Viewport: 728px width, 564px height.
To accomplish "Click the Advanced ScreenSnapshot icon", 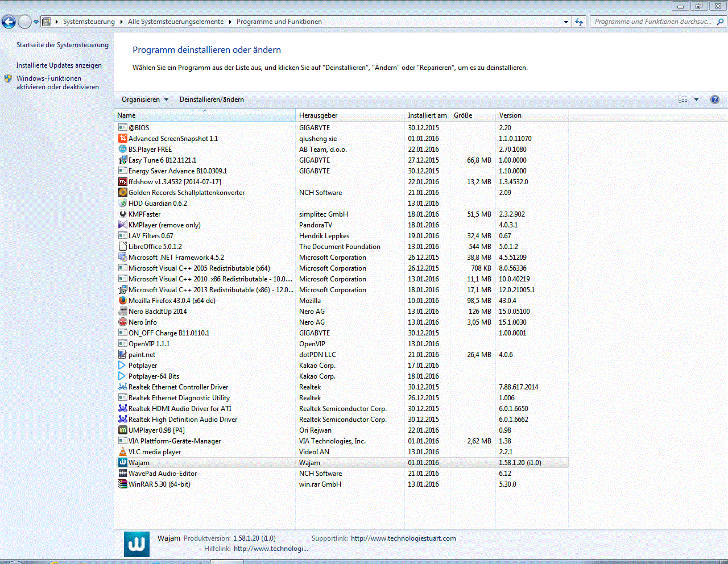I will coord(122,138).
